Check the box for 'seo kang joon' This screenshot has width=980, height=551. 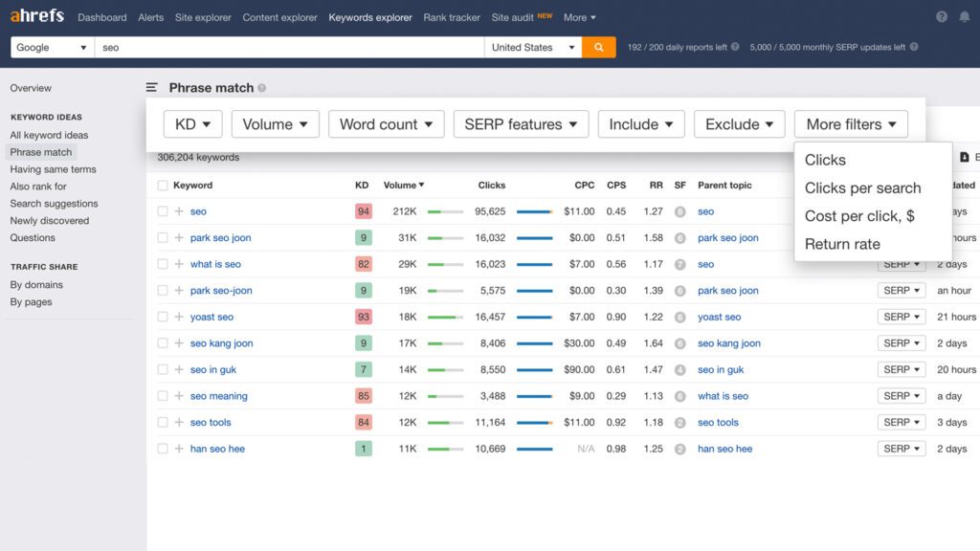pyautogui.click(x=163, y=343)
